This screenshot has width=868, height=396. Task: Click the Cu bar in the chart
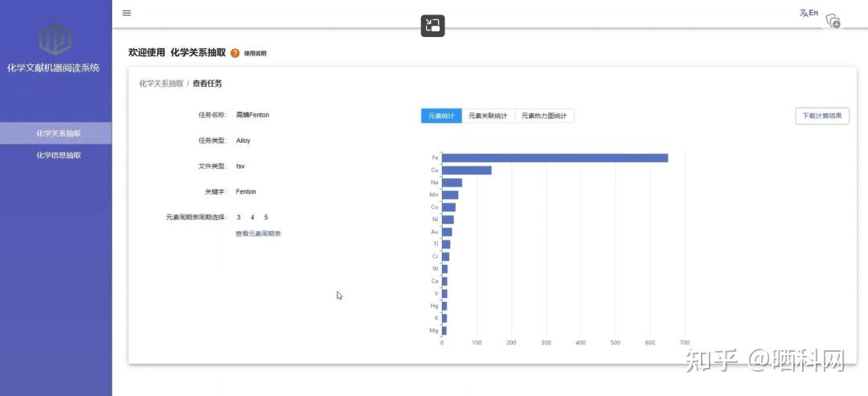466,170
